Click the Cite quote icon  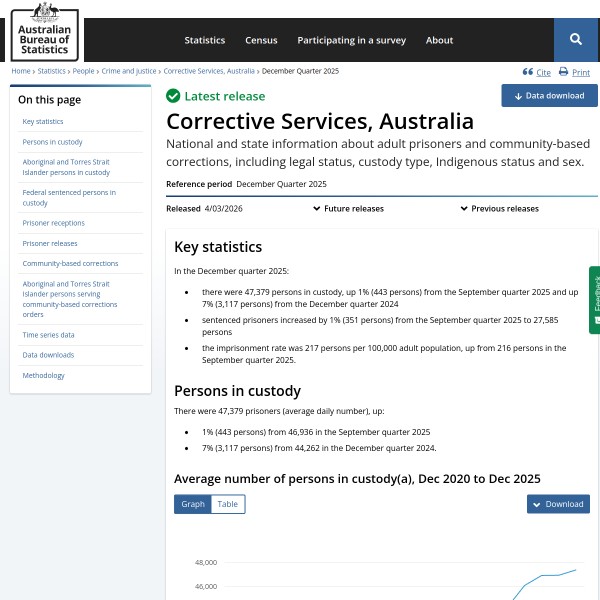click(x=528, y=72)
